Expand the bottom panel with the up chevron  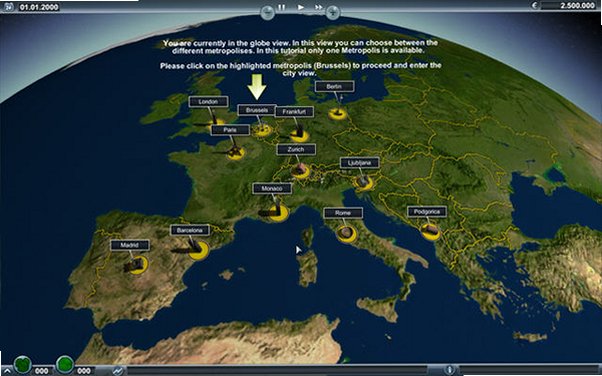6,371
